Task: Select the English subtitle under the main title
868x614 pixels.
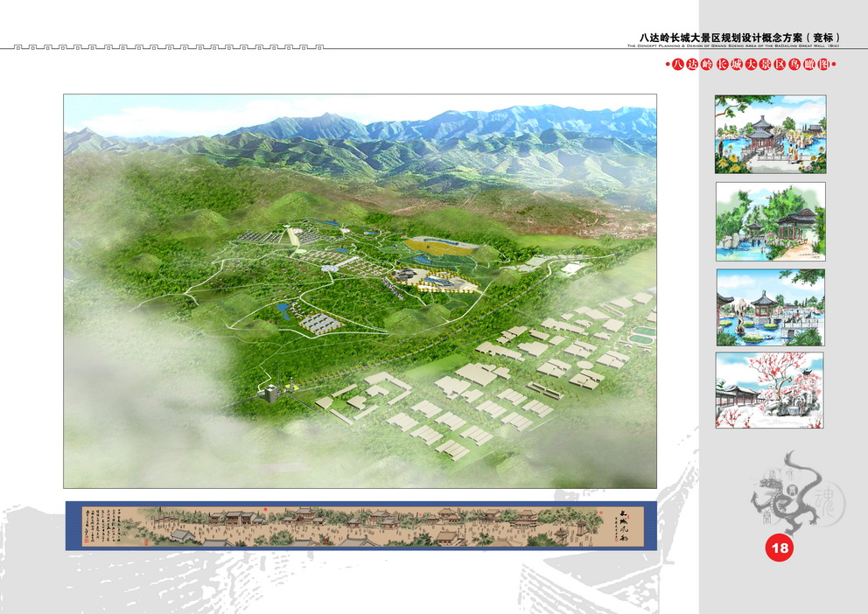Action: pyautogui.click(x=733, y=45)
